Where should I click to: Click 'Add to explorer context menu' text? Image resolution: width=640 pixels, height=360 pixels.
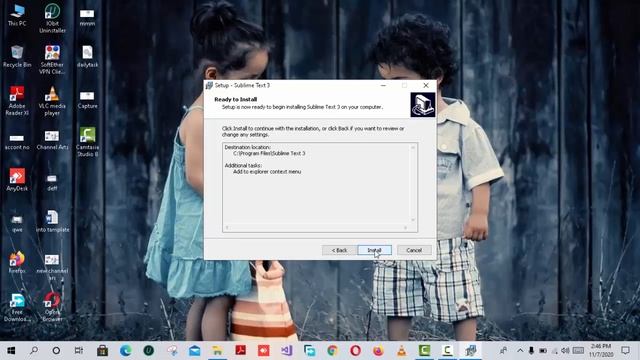coord(267,172)
